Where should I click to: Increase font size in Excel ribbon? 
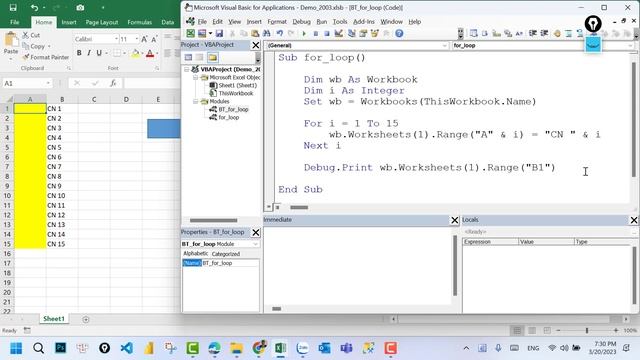point(144,39)
